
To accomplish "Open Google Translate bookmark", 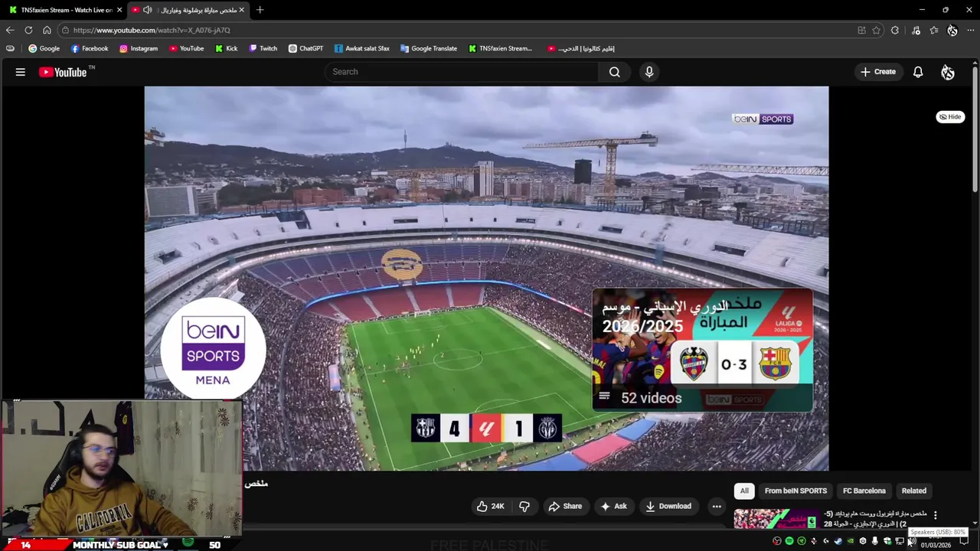I will click(427, 48).
